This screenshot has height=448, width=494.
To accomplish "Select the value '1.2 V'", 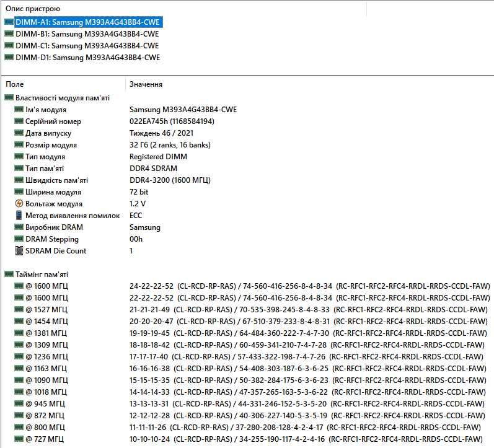I will point(138,203).
